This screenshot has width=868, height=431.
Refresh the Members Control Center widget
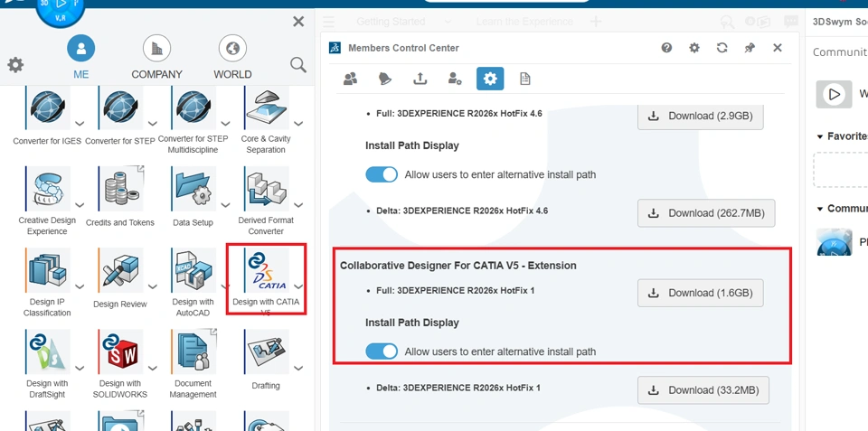(x=722, y=48)
